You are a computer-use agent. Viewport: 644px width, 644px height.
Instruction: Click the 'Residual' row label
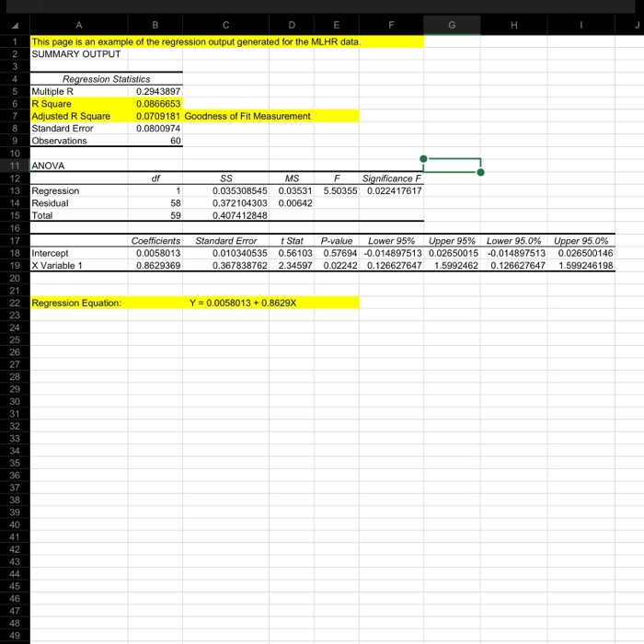click(50, 203)
